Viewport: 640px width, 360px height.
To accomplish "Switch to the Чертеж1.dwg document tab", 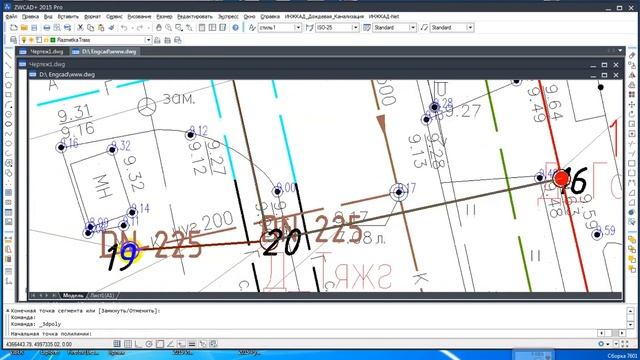I will (x=43, y=51).
